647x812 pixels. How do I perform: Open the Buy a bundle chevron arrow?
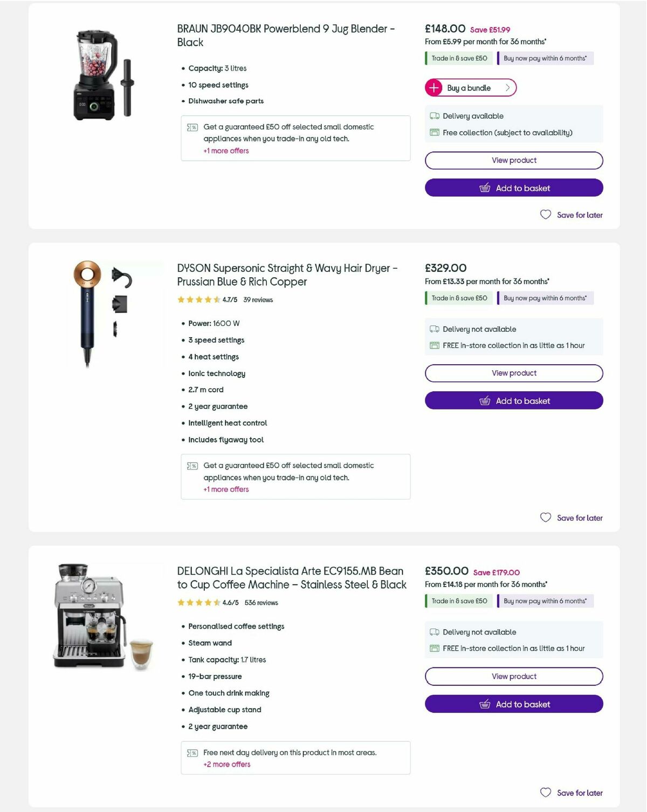(507, 87)
